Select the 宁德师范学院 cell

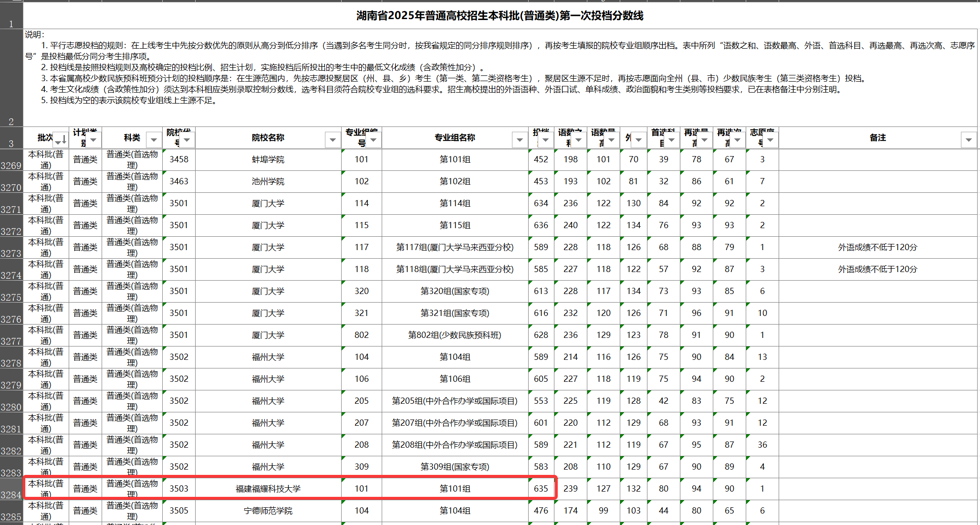pos(268,510)
